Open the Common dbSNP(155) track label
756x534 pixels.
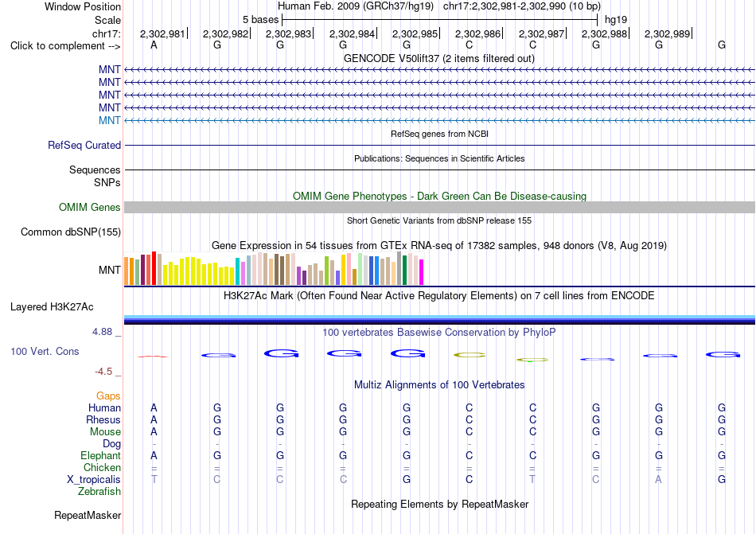[x=71, y=232]
